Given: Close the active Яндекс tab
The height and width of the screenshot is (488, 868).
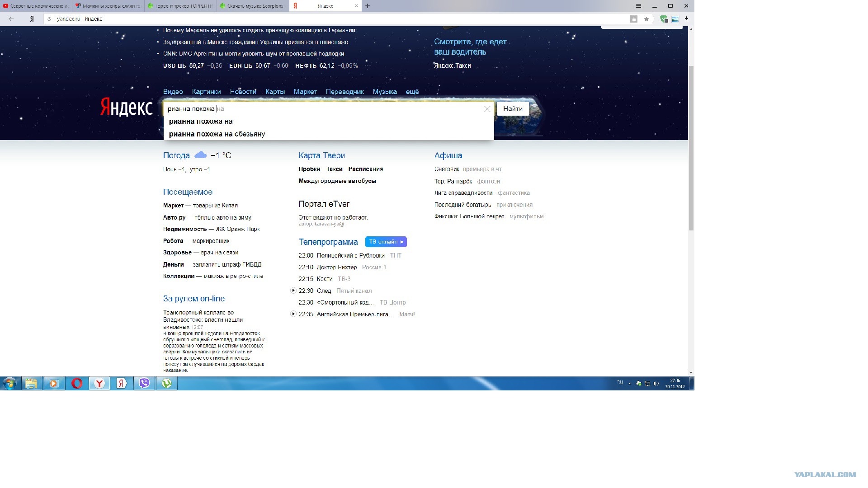Looking at the screenshot, I should point(356,6).
